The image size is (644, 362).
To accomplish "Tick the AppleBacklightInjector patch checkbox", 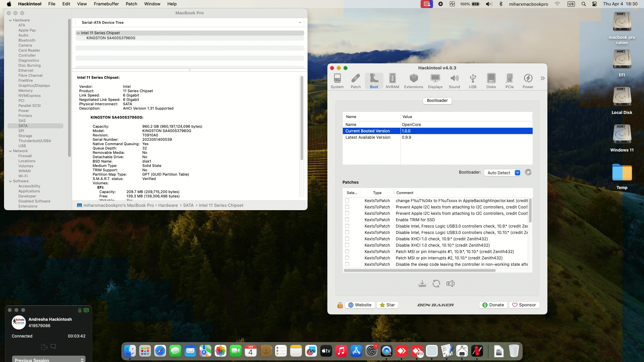I will (x=347, y=201).
